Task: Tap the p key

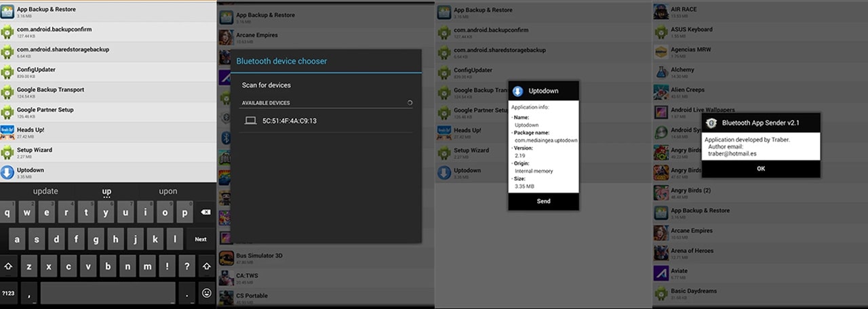Action: pyautogui.click(x=186, y=212)
